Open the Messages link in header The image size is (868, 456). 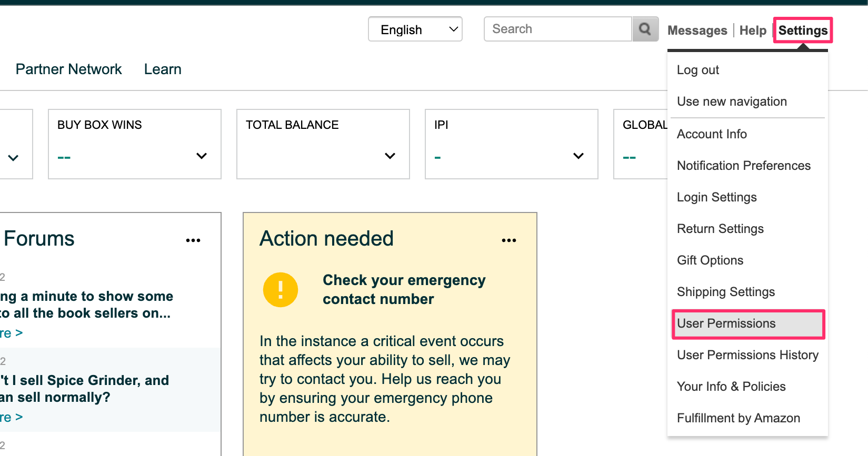point(697,31)
